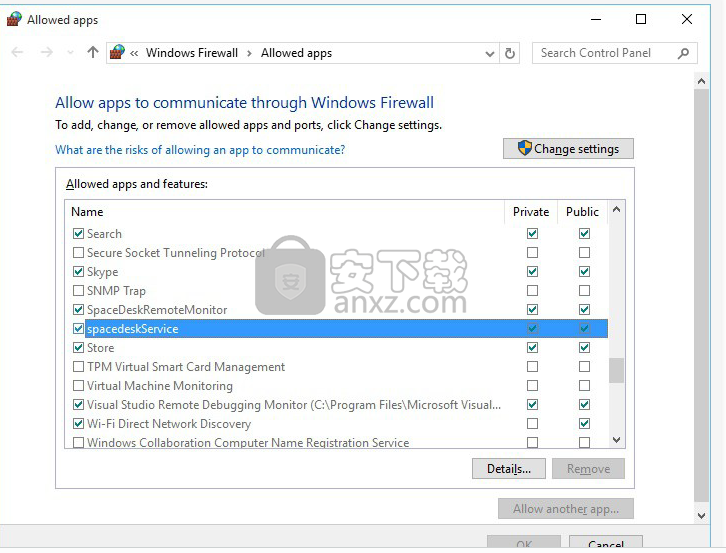Select the Virtual Machine Monitoring row text
Viewport: 726px width, 553px height.
click(160, 386)
